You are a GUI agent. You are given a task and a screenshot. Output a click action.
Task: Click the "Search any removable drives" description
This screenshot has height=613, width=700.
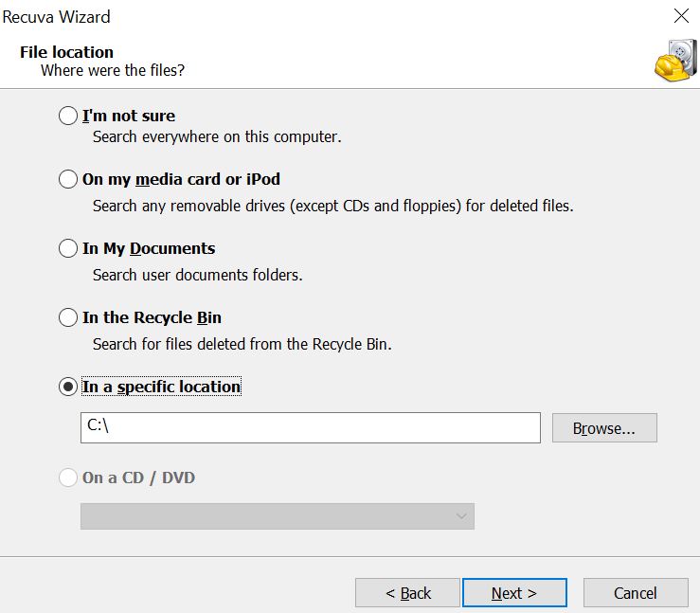(332, 206)
